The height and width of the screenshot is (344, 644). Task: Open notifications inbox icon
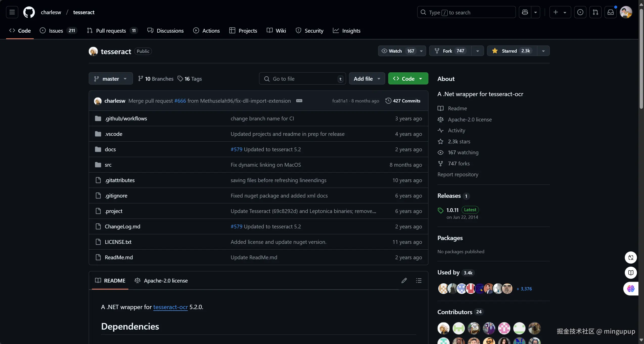pyautogui.click(x=610, y=12)
